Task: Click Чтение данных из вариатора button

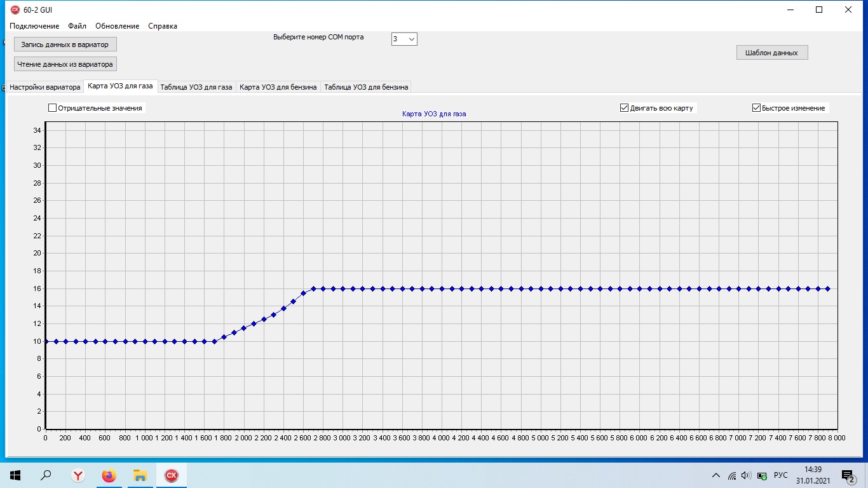Action: pyautogui.click(x=65, y=64)
